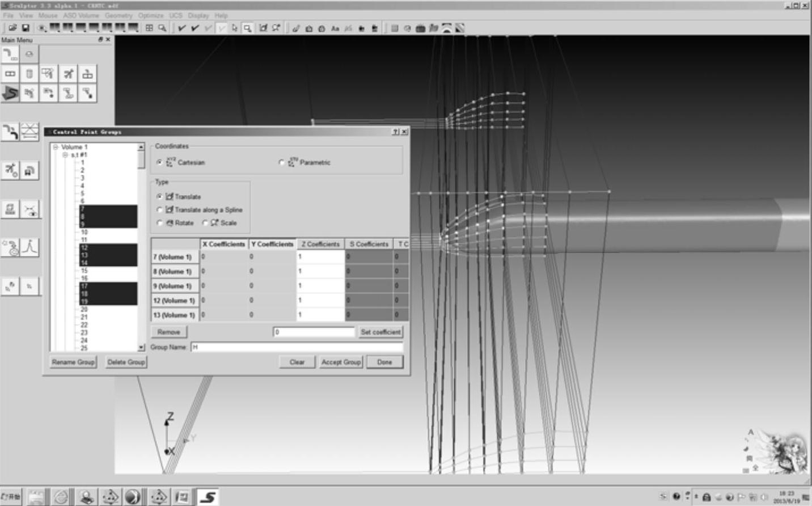Choose the Translate type radio button
Screen dimensions: 812x506
(159, 196)
